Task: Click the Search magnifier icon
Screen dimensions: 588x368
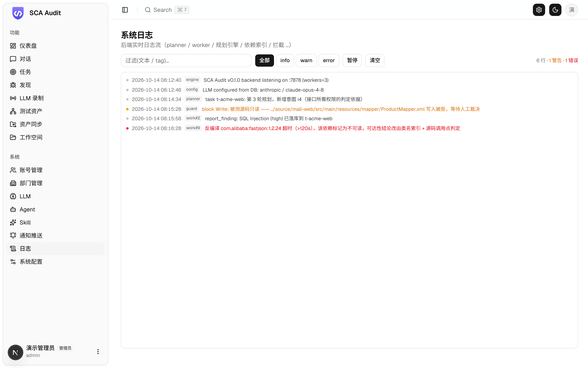Action: 148,10
